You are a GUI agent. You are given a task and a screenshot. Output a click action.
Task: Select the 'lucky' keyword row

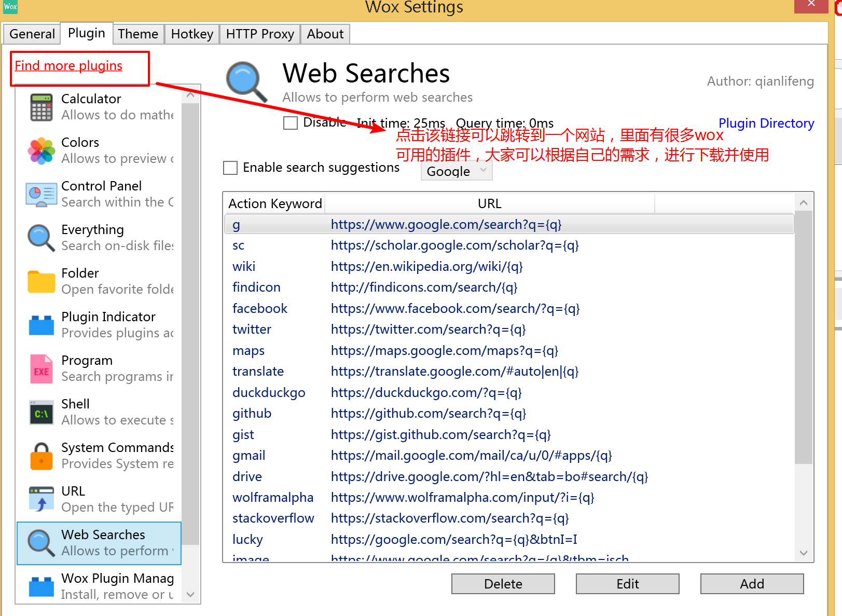tap(509, 540)
